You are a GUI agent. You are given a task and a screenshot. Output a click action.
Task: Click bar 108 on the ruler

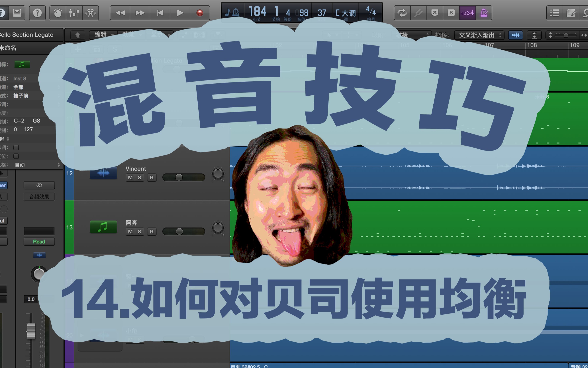coord(532,45)
